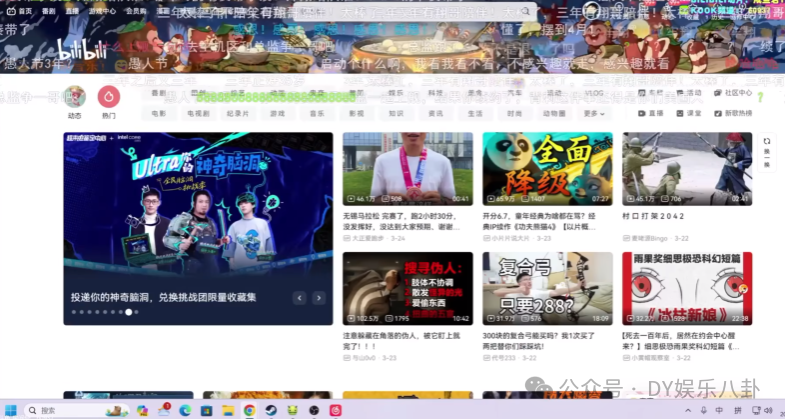Click the 直播 link with camera icon on the right
Viewport: 785px width, 419px height.
651,114
